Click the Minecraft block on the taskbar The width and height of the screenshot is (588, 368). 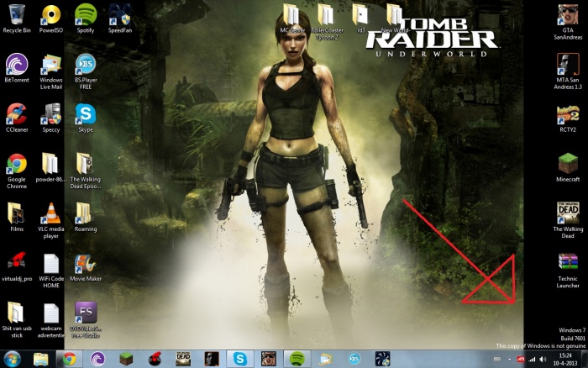click(126, 359)
